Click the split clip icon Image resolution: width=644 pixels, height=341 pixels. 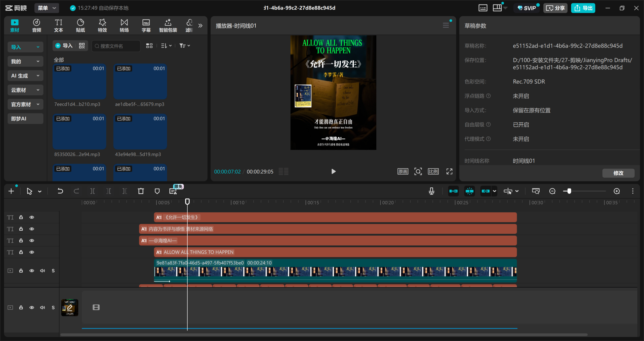(93, 191)
